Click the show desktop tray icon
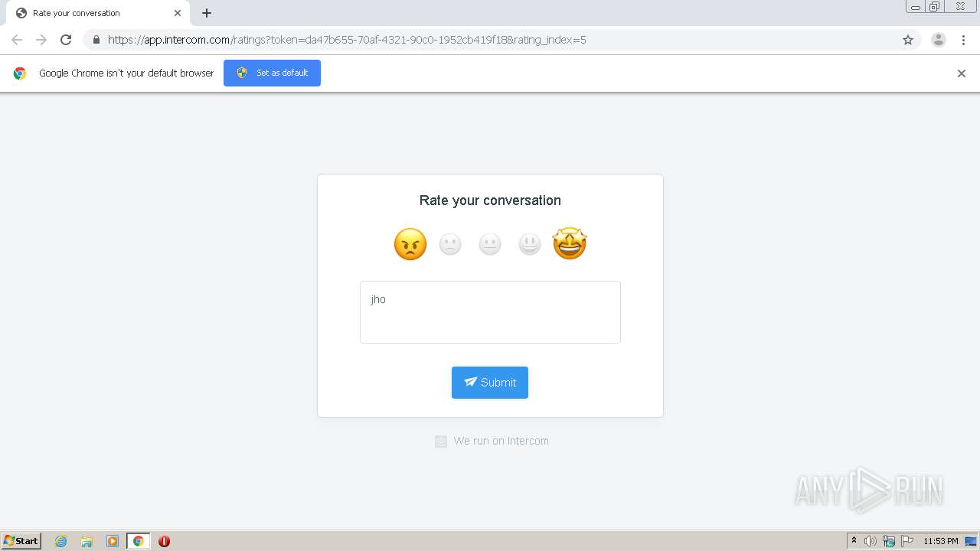Image resolution: width=980 pixels, height=551 pixels. [971, 541]
